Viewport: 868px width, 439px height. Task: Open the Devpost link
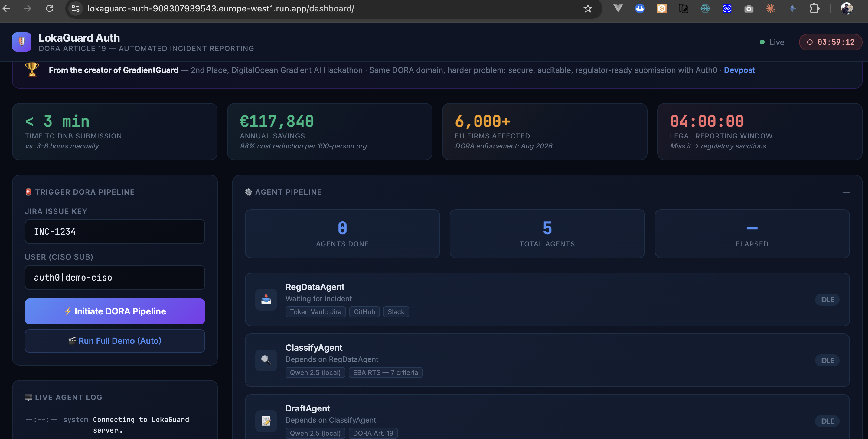[739, 70]
